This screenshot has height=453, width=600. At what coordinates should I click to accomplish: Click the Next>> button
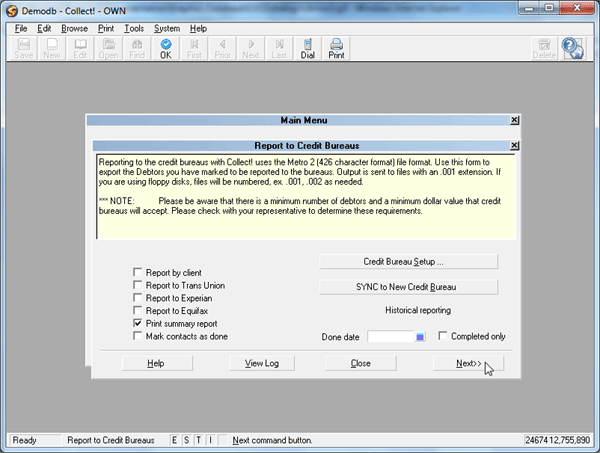[x=468, y=363]
